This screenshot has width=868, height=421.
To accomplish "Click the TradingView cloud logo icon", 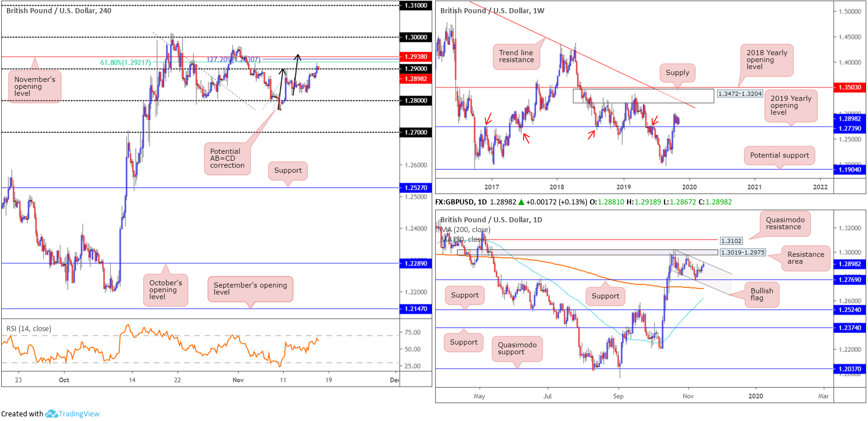I will (52, 414).
